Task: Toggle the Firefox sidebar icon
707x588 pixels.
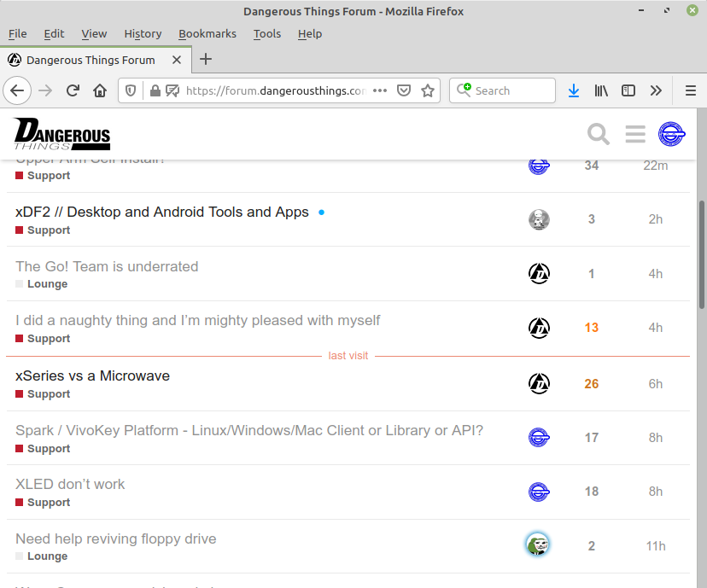Action: click(628, 90)
